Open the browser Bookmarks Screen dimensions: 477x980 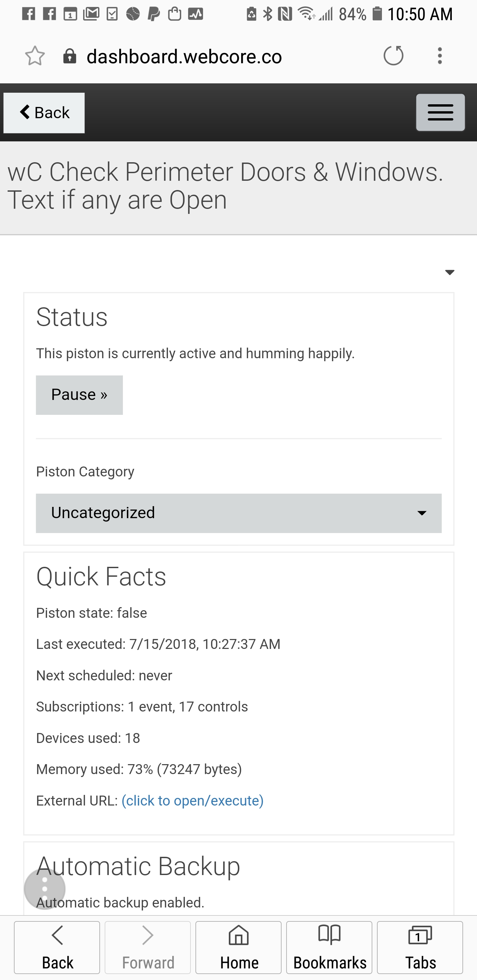(x=329, y=947)
